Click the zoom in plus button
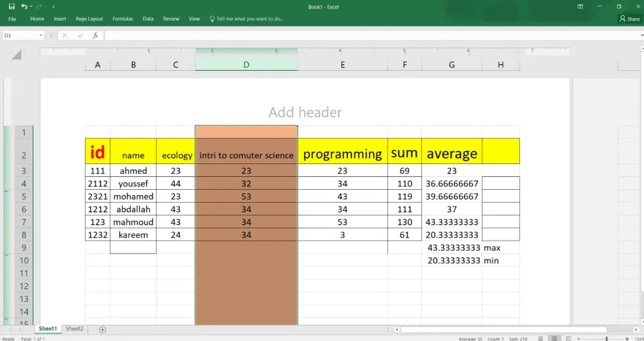The width and height of the screenshot is (644, 341). pos(627,338)
